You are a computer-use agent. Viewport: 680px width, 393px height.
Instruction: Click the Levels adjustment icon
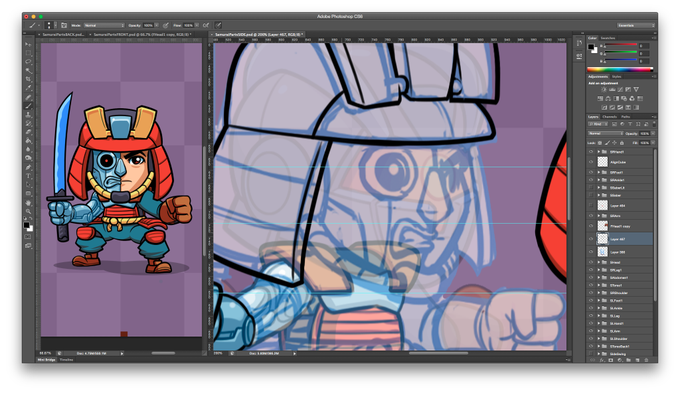[x=611, y=89]
